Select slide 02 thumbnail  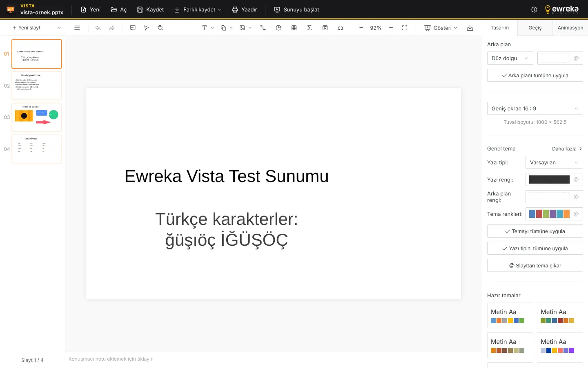pos(37,85)
